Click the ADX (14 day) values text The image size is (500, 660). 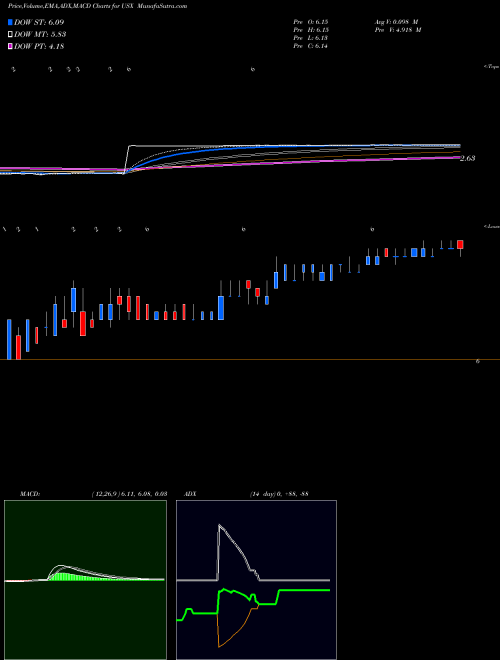[279, 494]
